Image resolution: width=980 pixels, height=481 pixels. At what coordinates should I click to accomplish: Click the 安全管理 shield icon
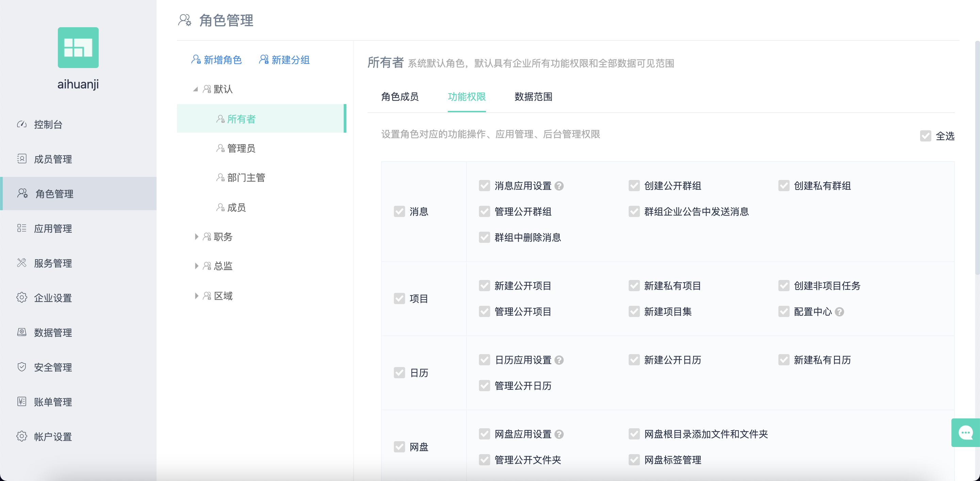[22, 367]
